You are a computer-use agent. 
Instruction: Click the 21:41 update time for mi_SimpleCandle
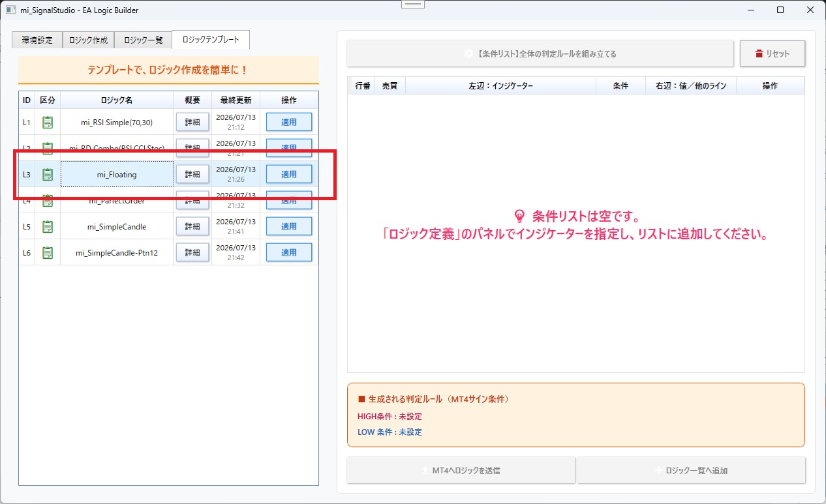[x=236, y=231]
